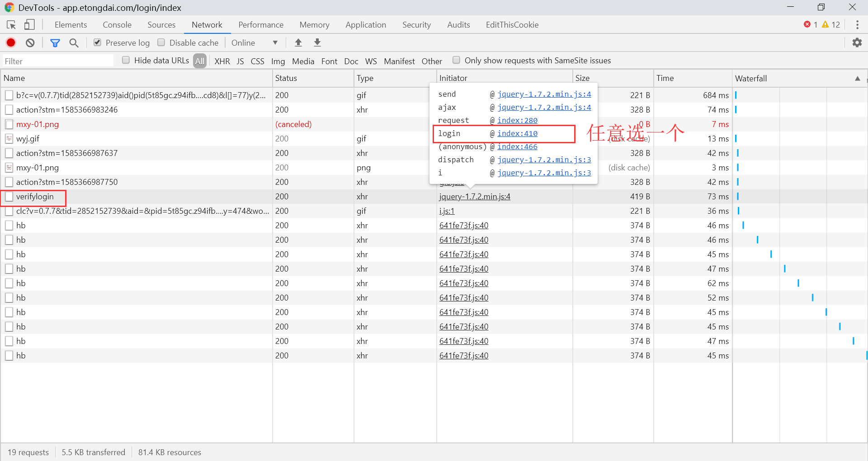Open network settings gear icon
This screenshot has width=868, height=461.
(x=857, y=42)
